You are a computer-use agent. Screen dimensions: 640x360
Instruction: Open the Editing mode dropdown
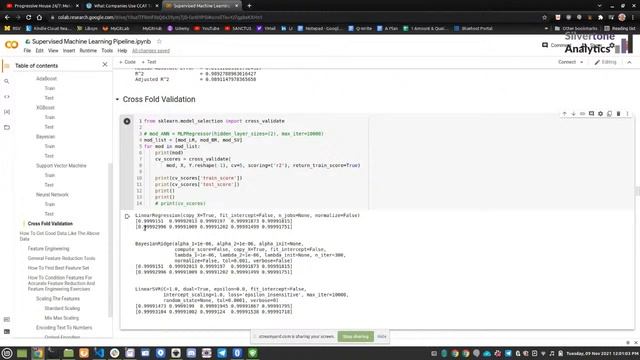coord(605,62)
